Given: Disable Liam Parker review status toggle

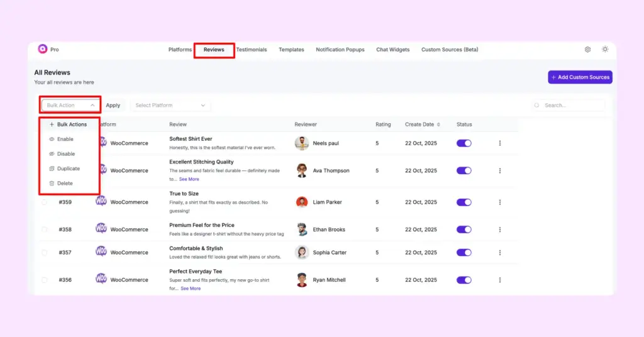Looking at the screenshot, I should 464,202.
